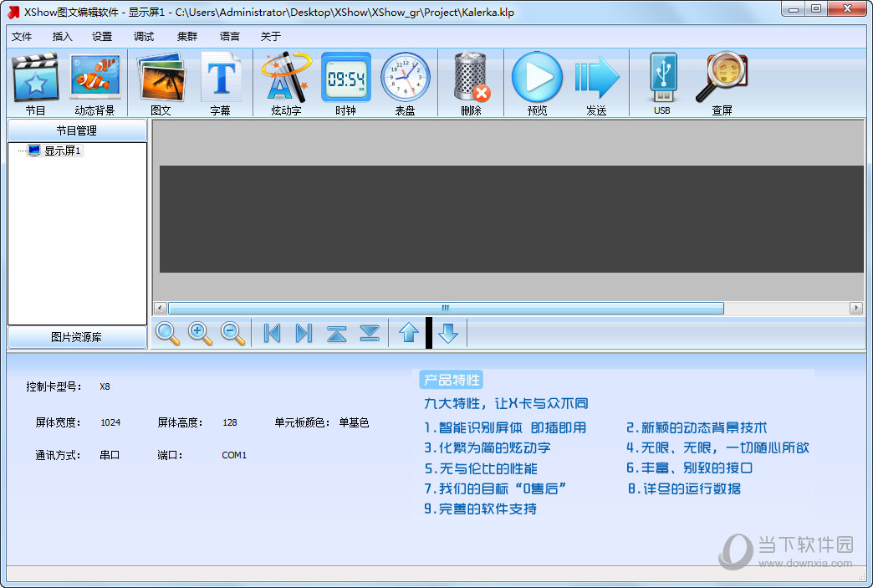The height and width of the screenshot is (588, 873).
Task: Jump to the last item arrow
Action: 304,333
